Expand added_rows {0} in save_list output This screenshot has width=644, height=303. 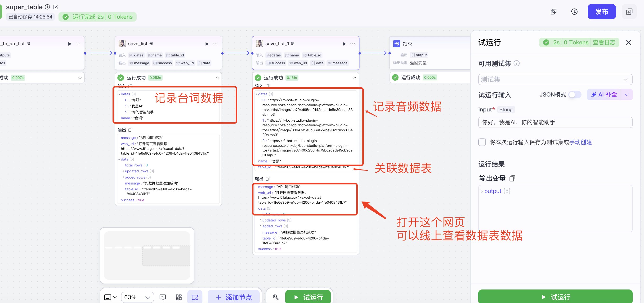point(124,177)
